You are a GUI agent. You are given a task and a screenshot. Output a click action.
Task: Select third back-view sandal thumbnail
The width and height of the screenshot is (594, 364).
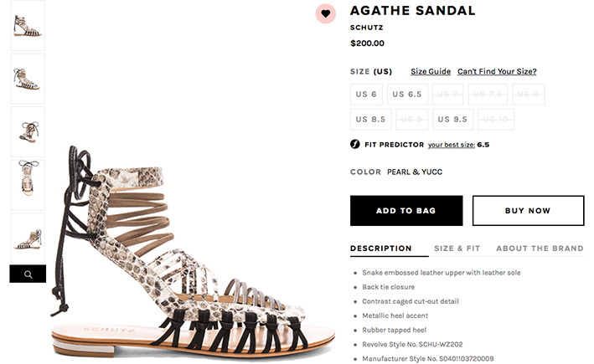point(28,131)
